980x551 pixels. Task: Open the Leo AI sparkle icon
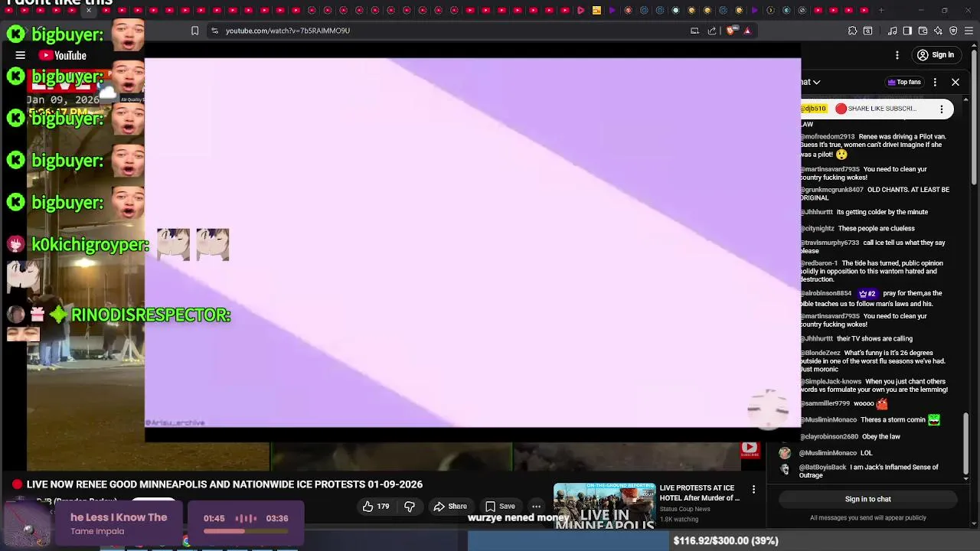coord(938,31)
